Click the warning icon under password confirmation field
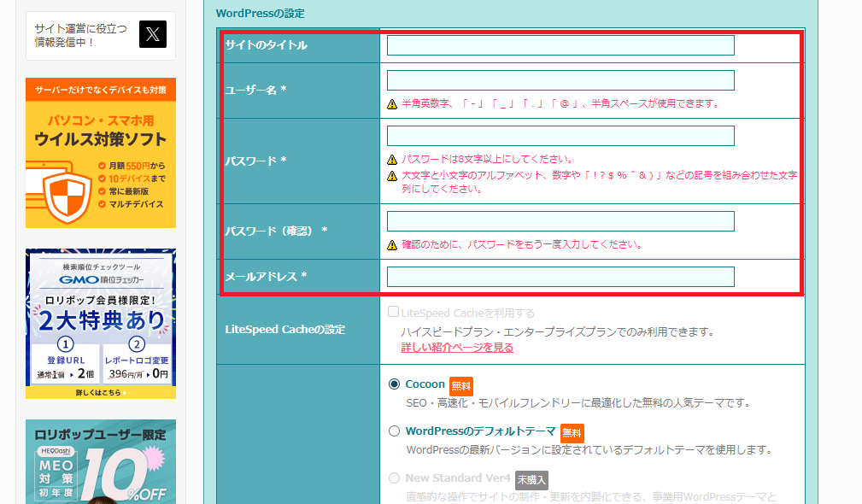The width and height of the screenshot is (862, 504). click(x=392, y=245)
